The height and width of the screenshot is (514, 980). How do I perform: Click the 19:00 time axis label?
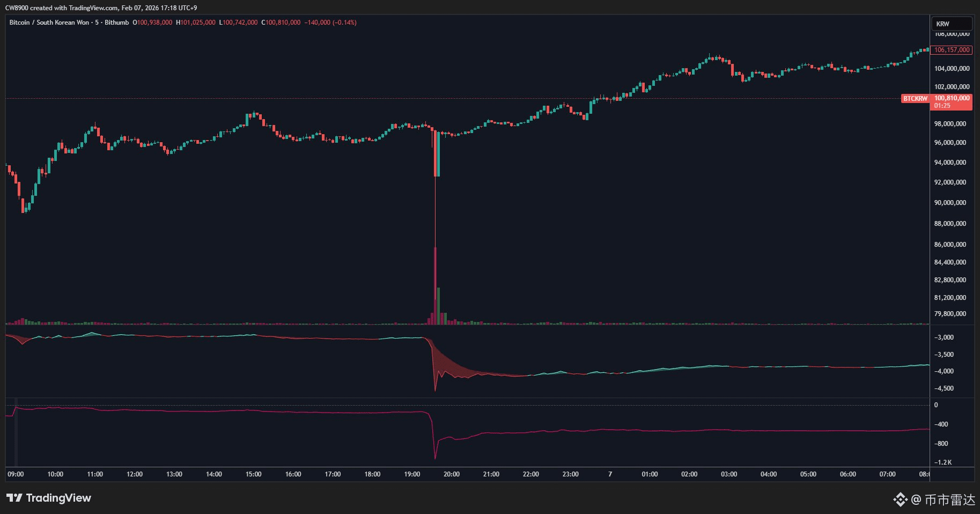click(x=412, y=474)
